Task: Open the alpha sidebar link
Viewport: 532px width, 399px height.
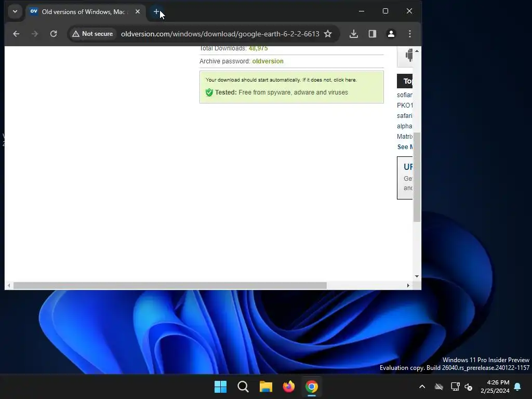Action: pos(404,126)
